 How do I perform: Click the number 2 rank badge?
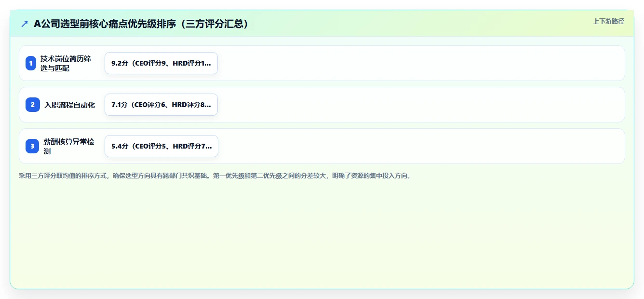coord(33,105)
